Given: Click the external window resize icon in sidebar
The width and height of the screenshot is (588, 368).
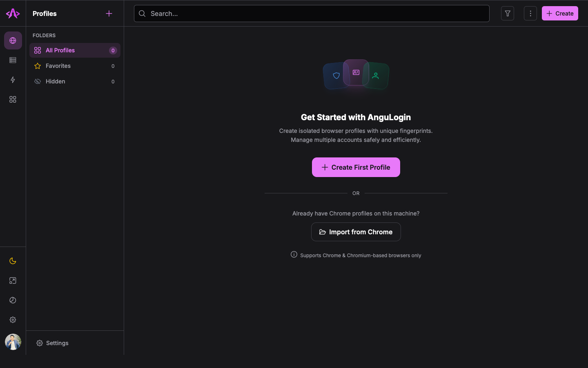Looking at the screenshot, I should click(13, 281).
